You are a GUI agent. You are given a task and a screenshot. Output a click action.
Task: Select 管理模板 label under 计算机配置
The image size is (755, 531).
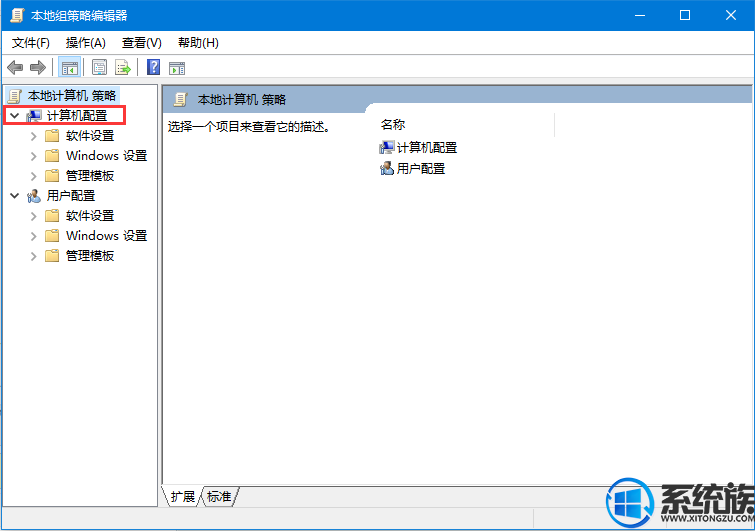90,176
